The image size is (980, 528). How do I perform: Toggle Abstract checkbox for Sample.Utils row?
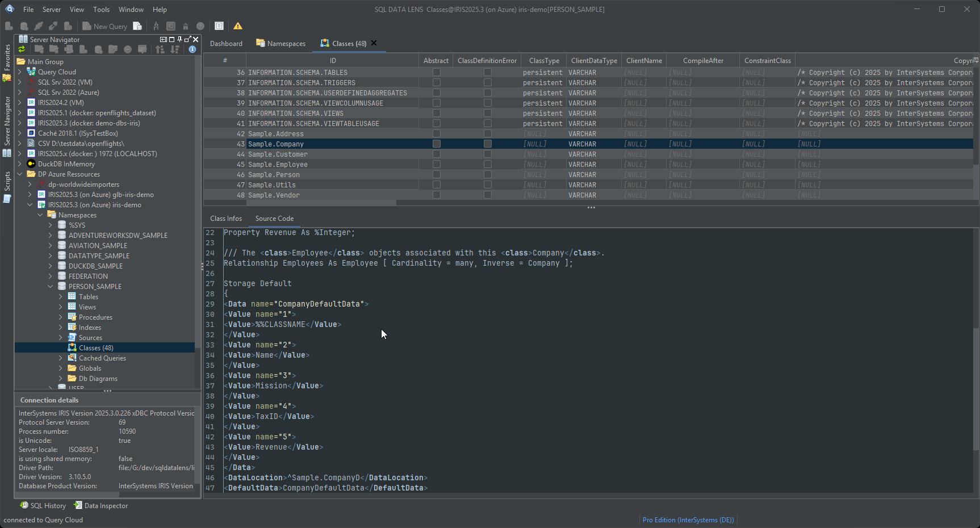[436, 185]
